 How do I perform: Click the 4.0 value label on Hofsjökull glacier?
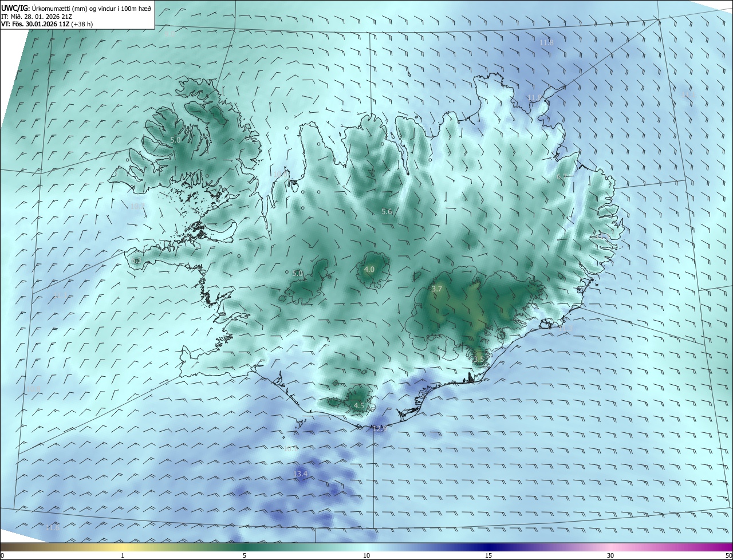(x=369, y=269)
